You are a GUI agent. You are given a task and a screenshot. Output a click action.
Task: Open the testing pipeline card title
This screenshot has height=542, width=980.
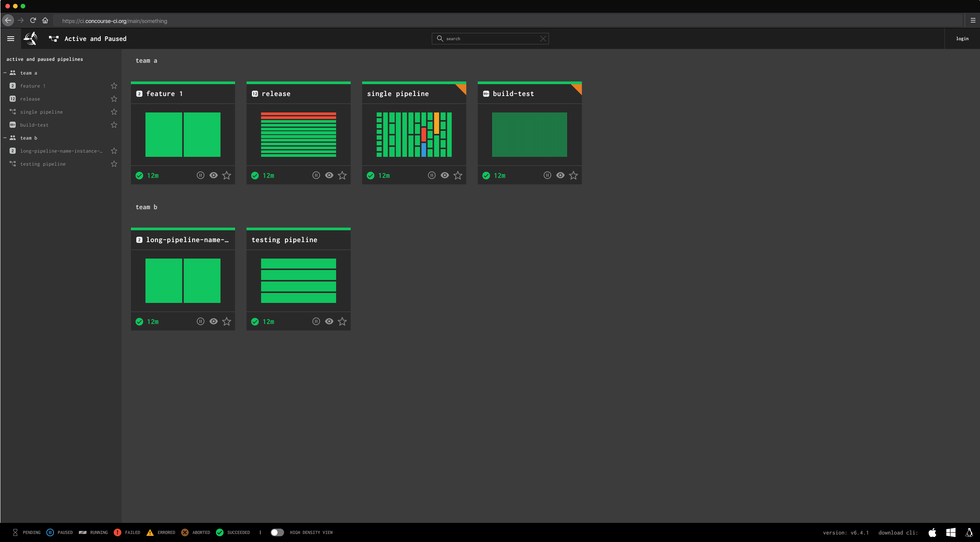tap(284, 239)
